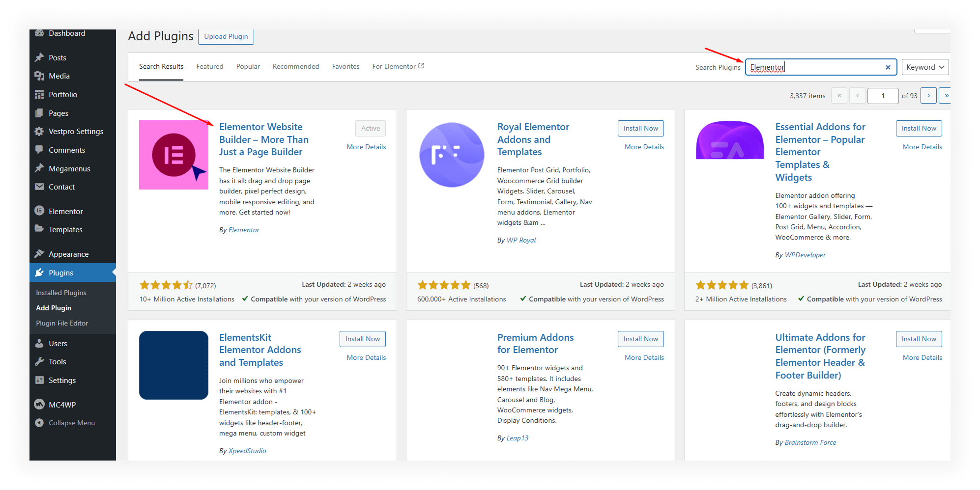Open the Keyword search type dropdown

click(x=925, y=67)
